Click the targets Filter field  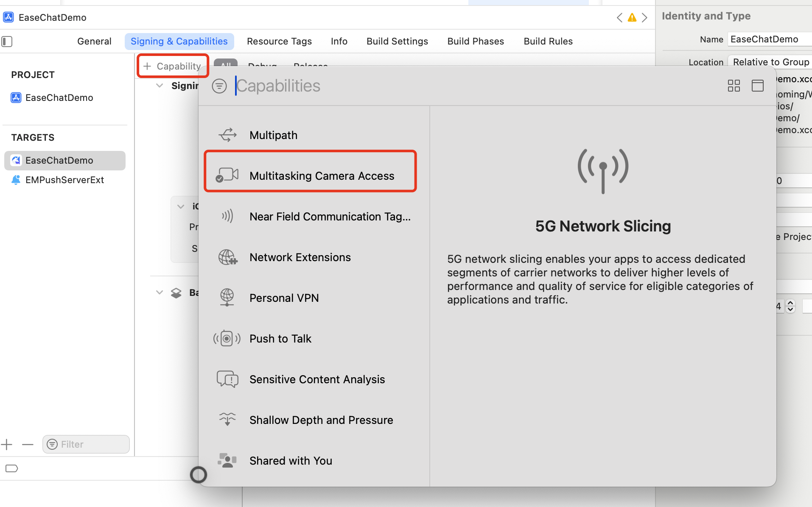pyautogui.click(x=86, y=444)
